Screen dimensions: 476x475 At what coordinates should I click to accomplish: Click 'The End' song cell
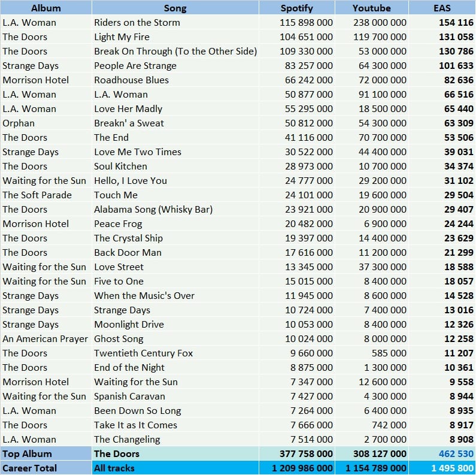(175, 137)
